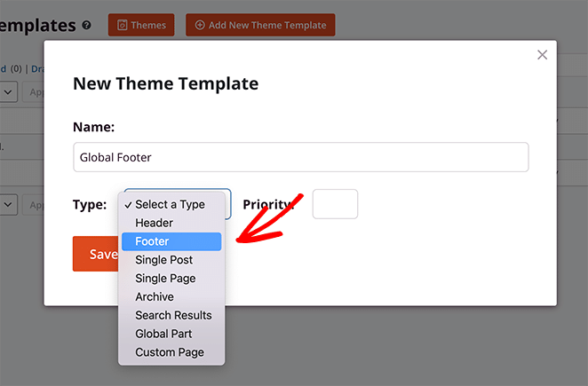588x386 pixels.
Task: Choose Search Results template type
Action: (x=173, y=315)
